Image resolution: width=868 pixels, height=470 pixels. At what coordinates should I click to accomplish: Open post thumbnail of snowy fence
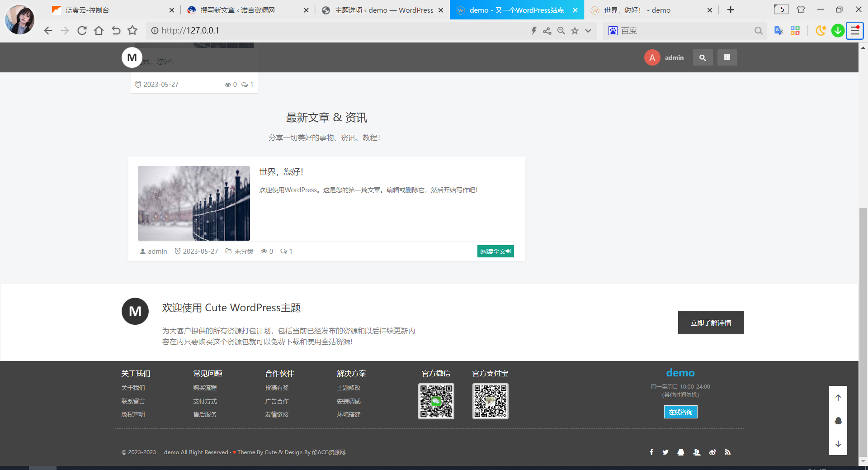coord(194,203)
